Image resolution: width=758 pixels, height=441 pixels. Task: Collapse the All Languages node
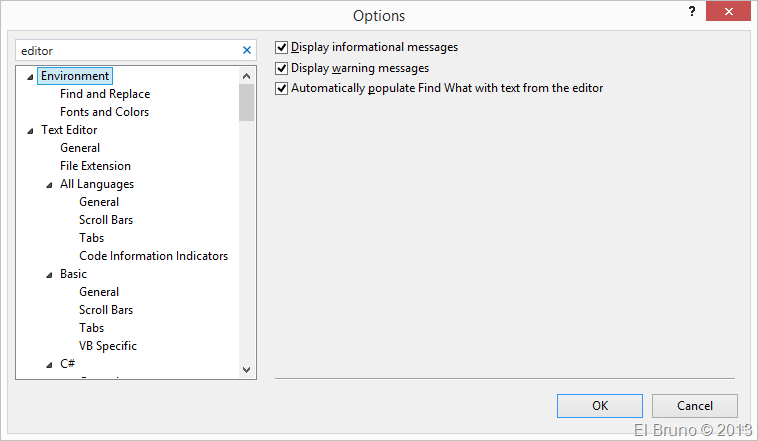point(49,185)
